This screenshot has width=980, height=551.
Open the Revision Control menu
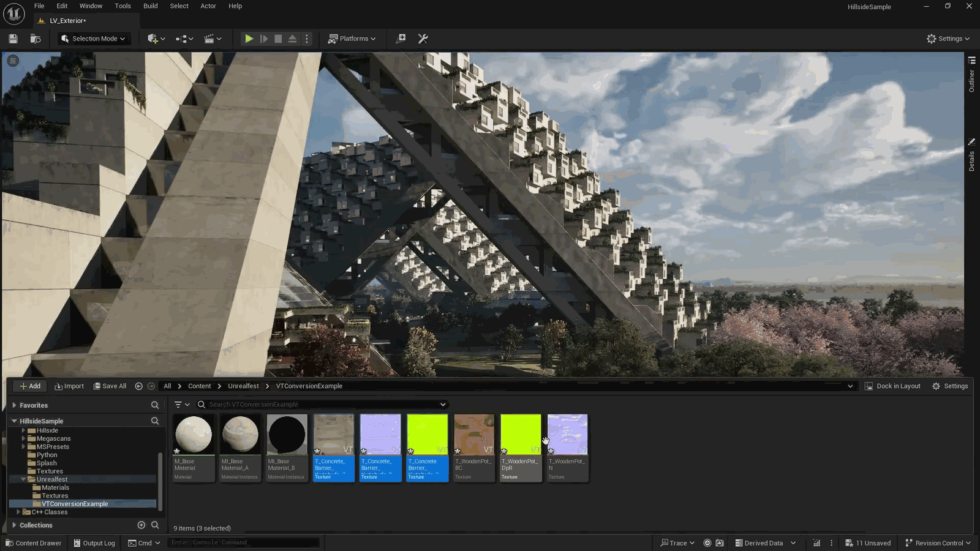(x=938, y=543)
